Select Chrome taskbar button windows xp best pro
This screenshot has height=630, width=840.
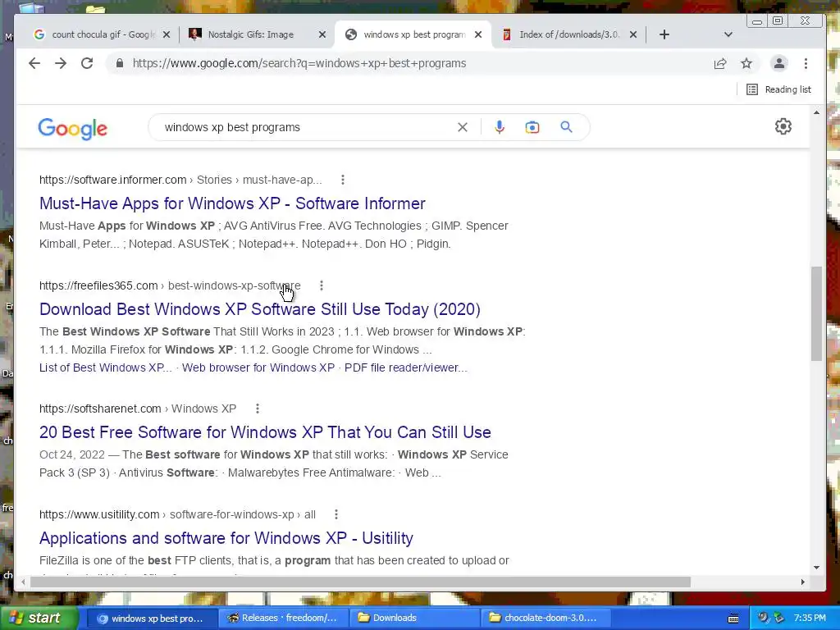152,619
